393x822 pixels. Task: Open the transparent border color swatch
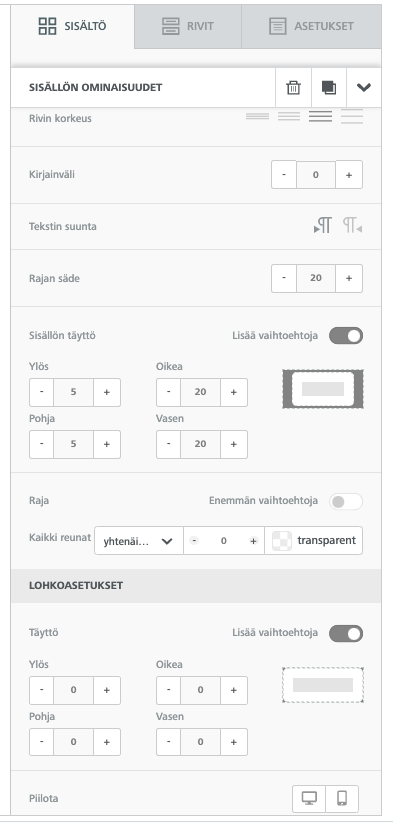coord(313,541)
